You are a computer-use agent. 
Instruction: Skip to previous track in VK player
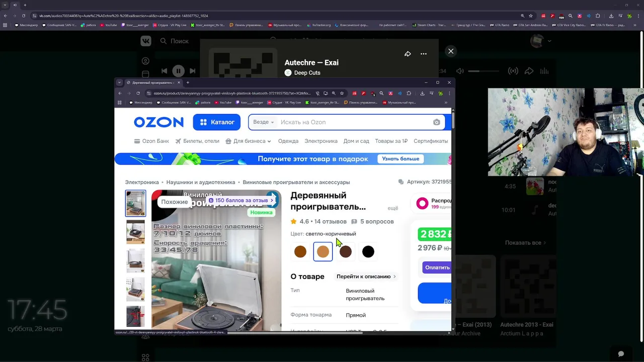pos(164,71)
